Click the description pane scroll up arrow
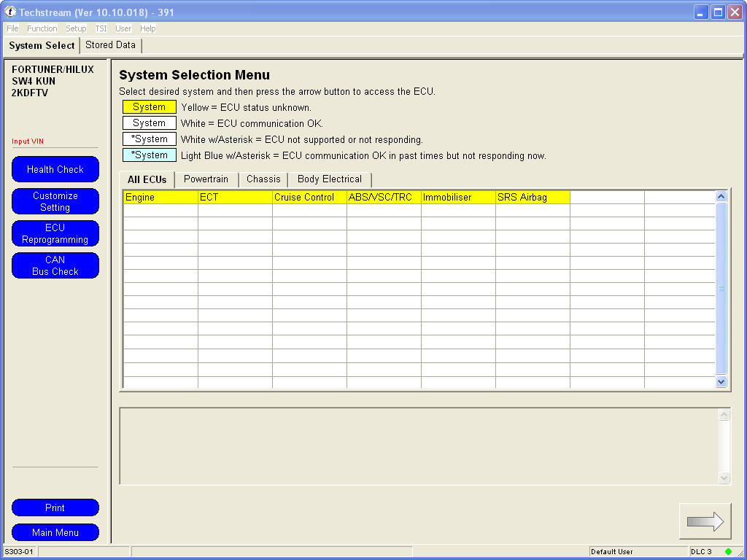The width and height of the screenshot is (747, 560). [x=724, y=415]
